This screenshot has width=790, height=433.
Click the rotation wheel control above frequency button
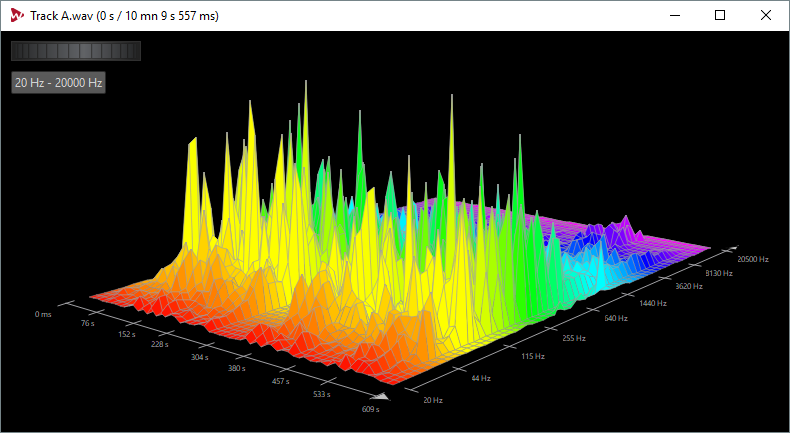(76, 51)
